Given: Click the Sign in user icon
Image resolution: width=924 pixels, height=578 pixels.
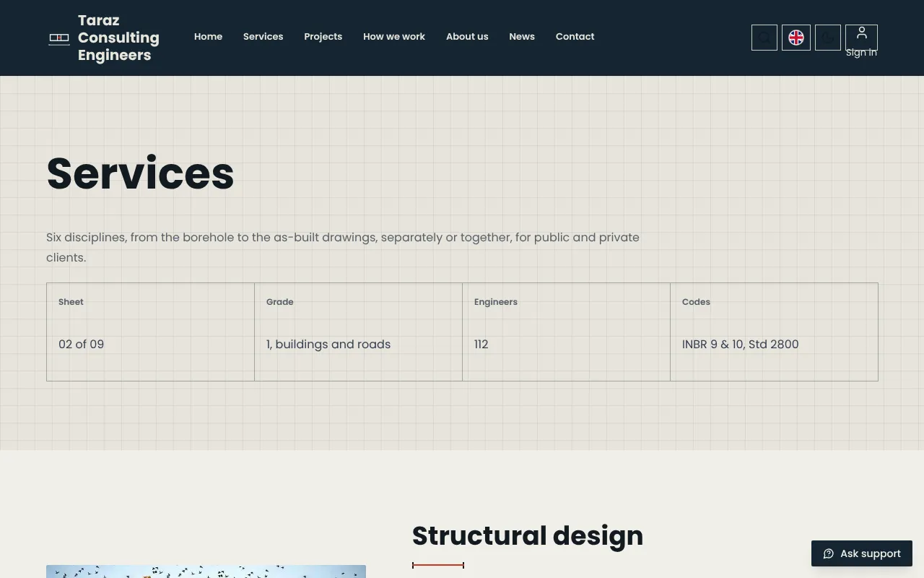Looking at the screenshot, I should coord(861,34).
